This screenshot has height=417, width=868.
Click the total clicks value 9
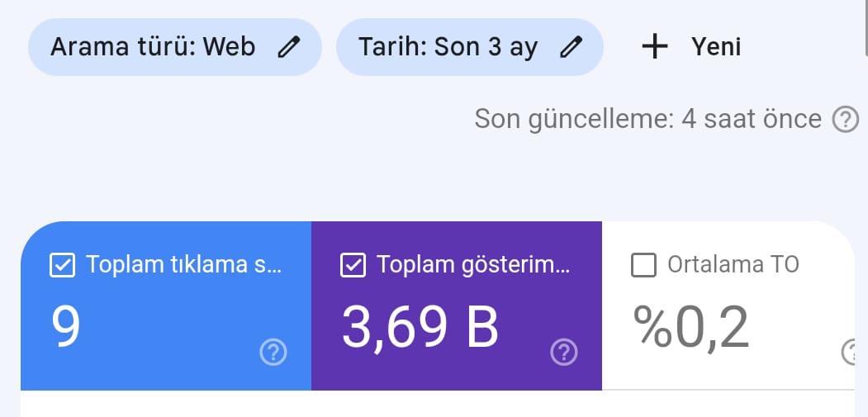pyautogui.click(x=66, y=326)
